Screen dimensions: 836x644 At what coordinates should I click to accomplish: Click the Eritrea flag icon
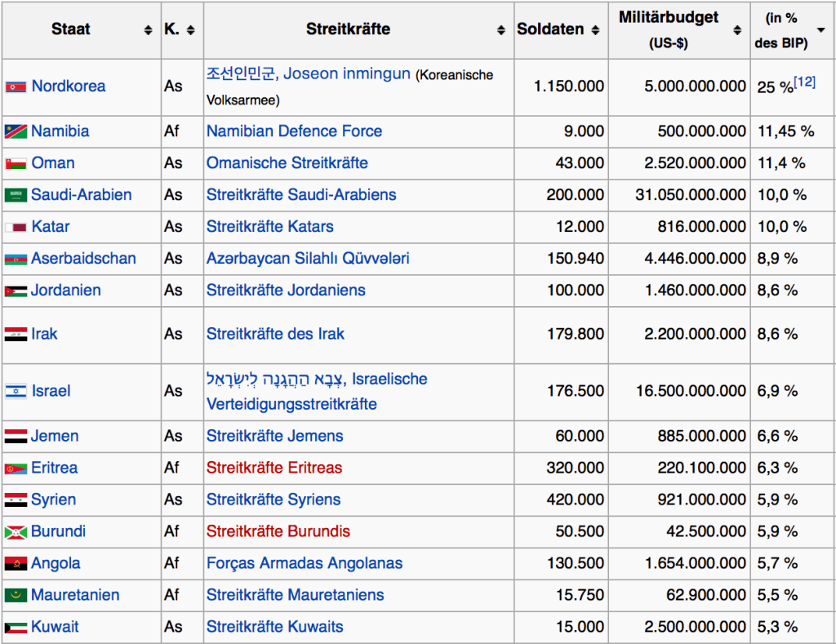point(16,468)
